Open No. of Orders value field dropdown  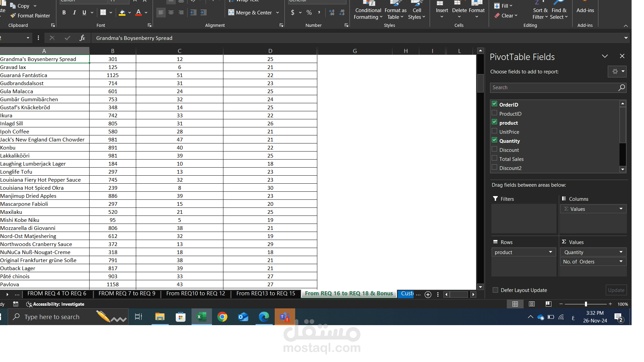(x=621, y=261)
